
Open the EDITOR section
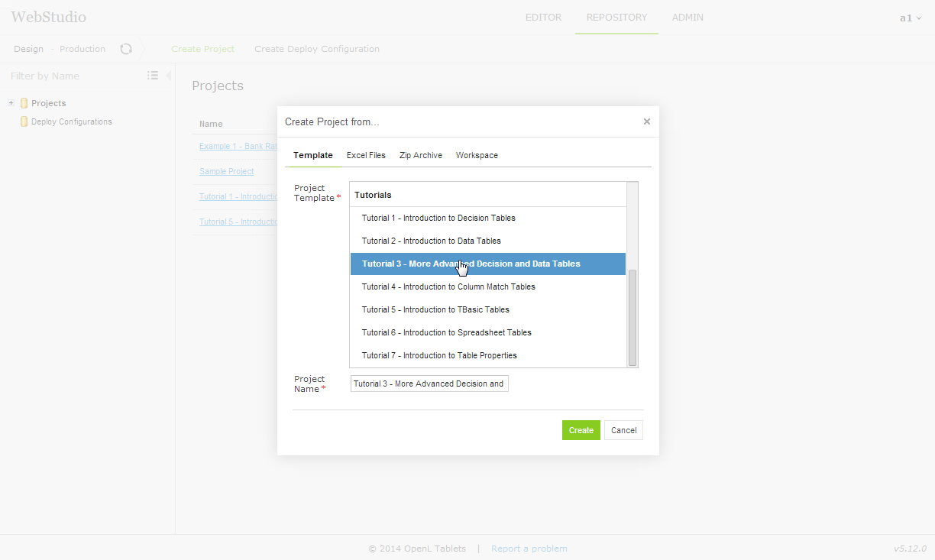click(x=543, y=17)
